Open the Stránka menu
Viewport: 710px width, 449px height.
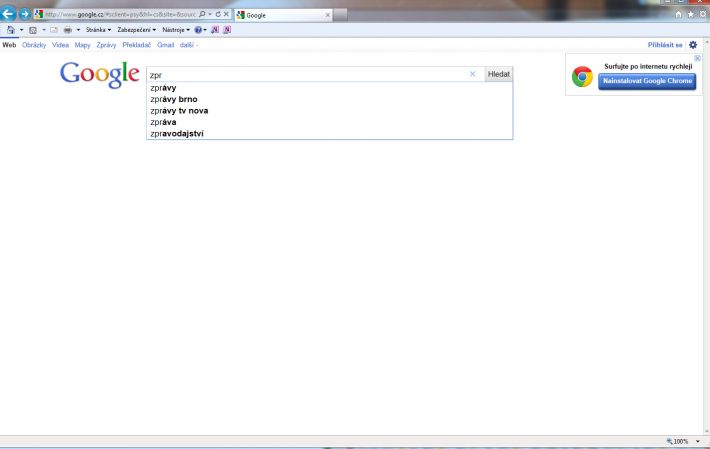coord(98,30)
